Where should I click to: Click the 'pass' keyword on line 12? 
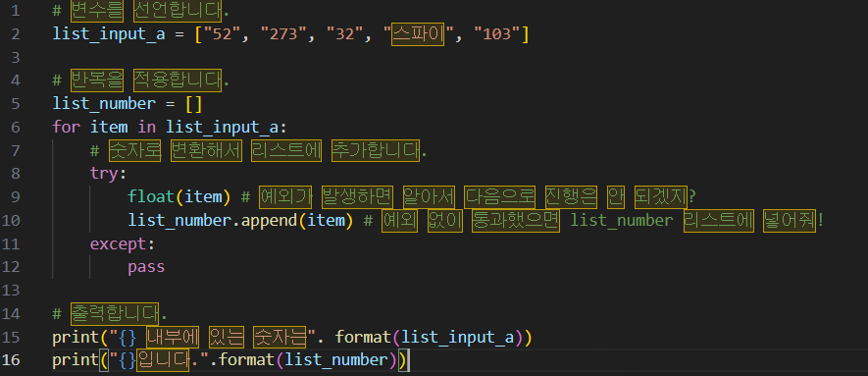146,267
